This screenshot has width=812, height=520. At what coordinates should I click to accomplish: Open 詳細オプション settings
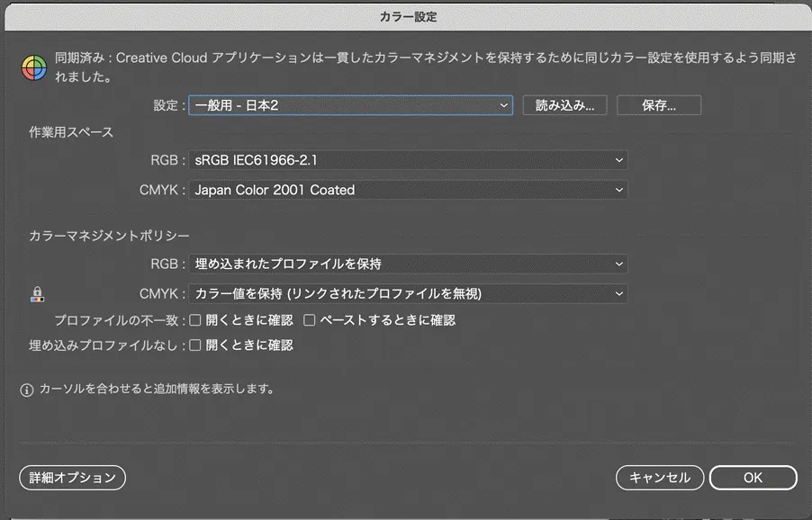pos(72,478)
